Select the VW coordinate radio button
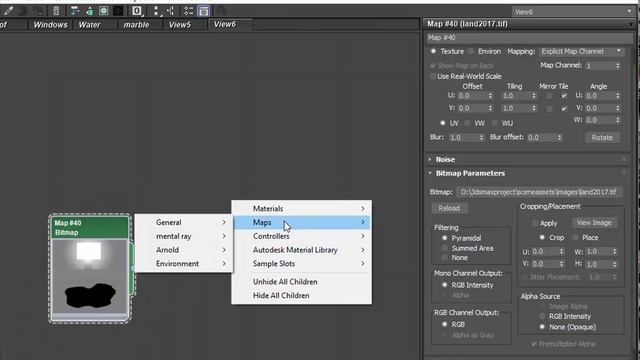Screen dimensions: 640x360 [468, 123]
